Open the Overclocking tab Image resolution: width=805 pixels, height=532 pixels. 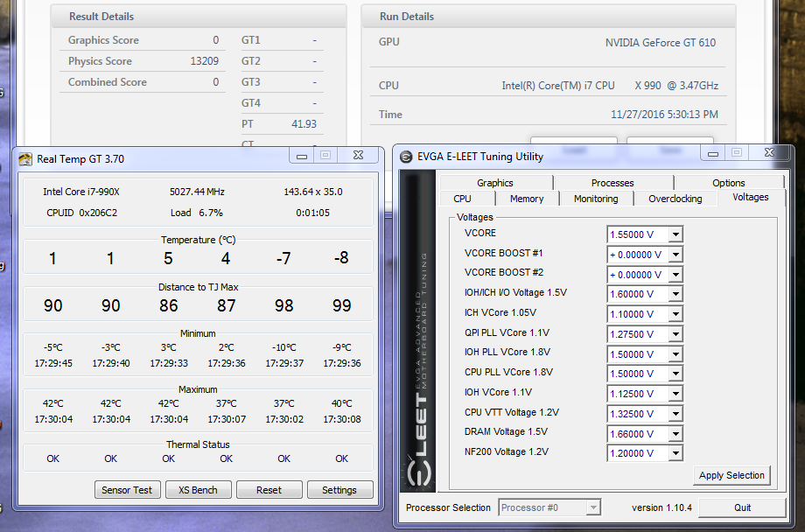[x=675, y=199]
